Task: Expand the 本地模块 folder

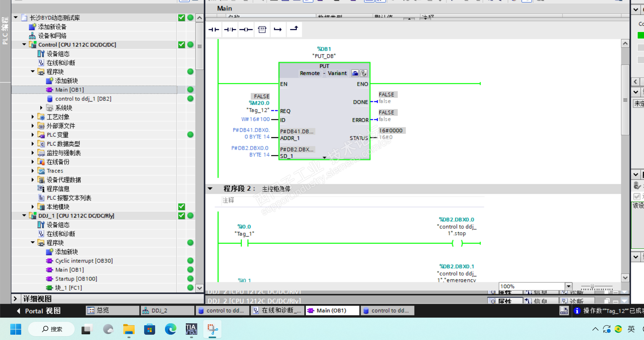Action: pyautogui.click(x=33, y=207)
